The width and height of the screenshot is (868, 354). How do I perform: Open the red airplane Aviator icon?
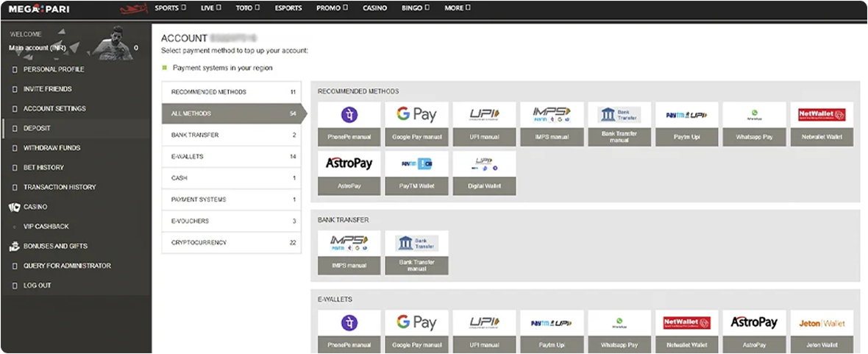coord(134,9)
